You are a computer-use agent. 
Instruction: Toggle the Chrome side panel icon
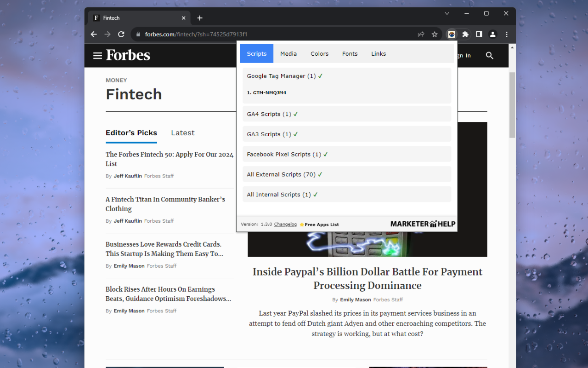(479, 34)
